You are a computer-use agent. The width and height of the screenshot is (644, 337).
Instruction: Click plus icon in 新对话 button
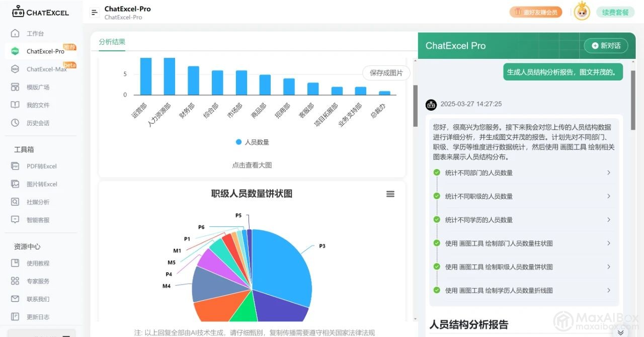click(595, 46)
